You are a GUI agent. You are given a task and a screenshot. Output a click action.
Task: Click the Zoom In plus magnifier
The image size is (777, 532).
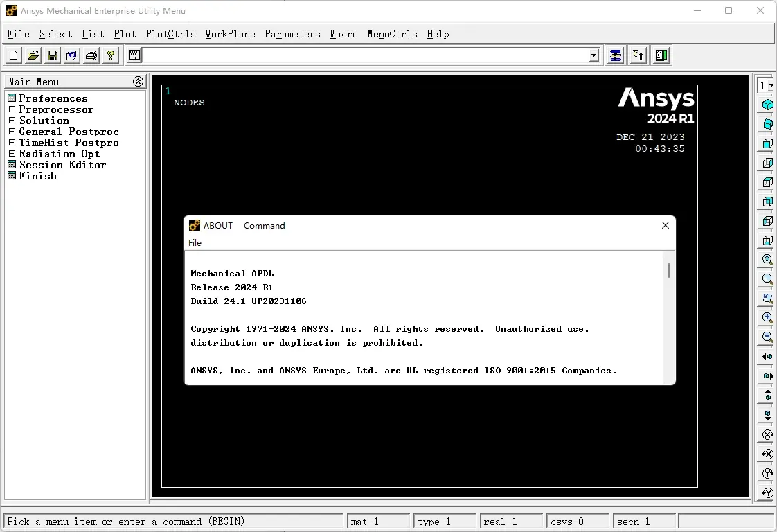point(767,318)
